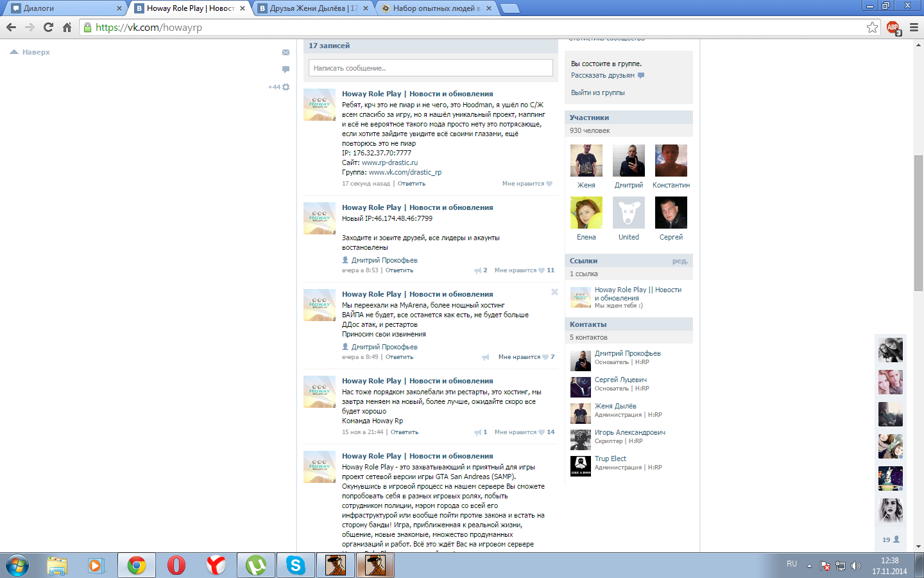Screen dimensions: 924x578
Task: Open Yandex browser from the taskbar
Action: point(216,566)
